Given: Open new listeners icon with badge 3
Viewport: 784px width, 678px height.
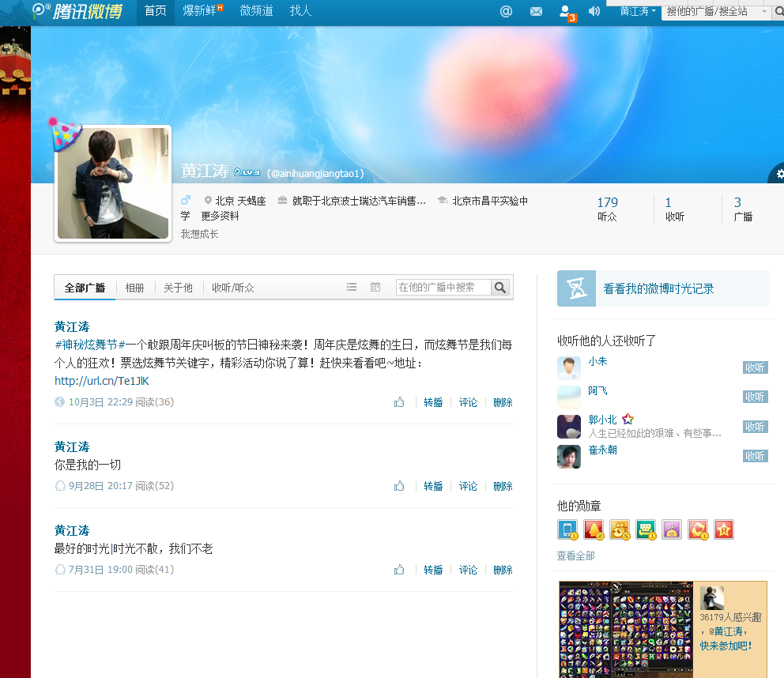Looking at the screenshot, I should click(567, 13).
